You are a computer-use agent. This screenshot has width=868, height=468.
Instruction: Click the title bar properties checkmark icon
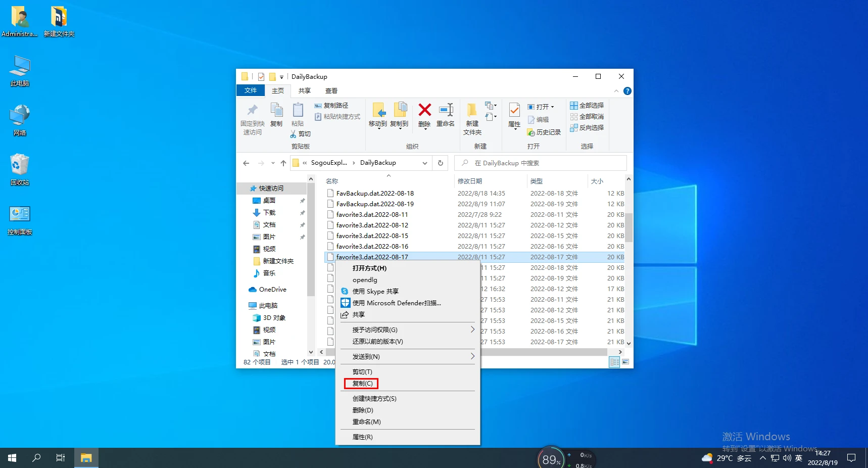261,77
